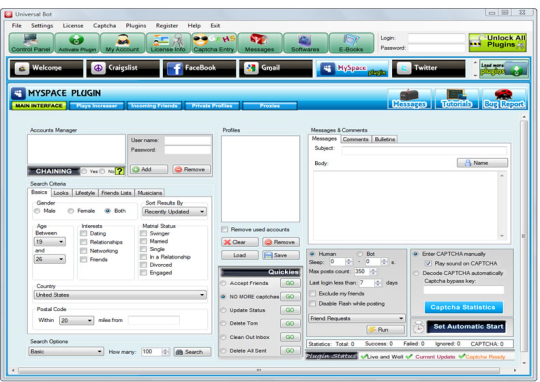540x382 pixels.
Task: Open the Messages mailbox toolbar icon
Action: coord(260,43)
